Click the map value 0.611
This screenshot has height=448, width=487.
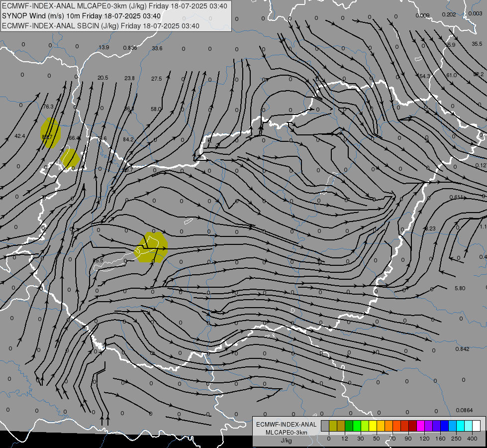click(456, 197)
